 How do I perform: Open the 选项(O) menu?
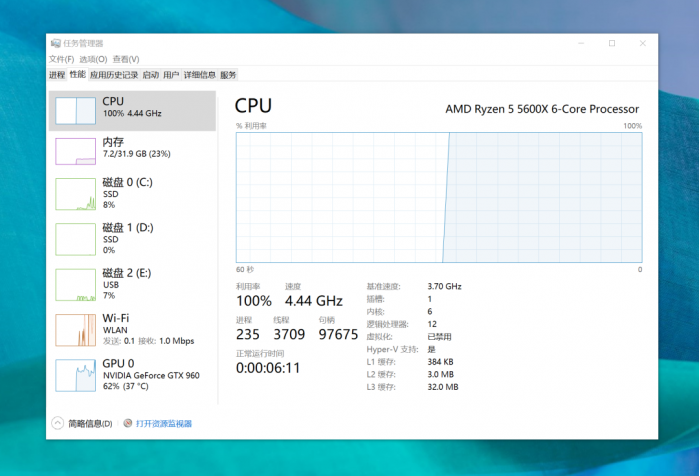pyautogui.click(x=93, y=59)
